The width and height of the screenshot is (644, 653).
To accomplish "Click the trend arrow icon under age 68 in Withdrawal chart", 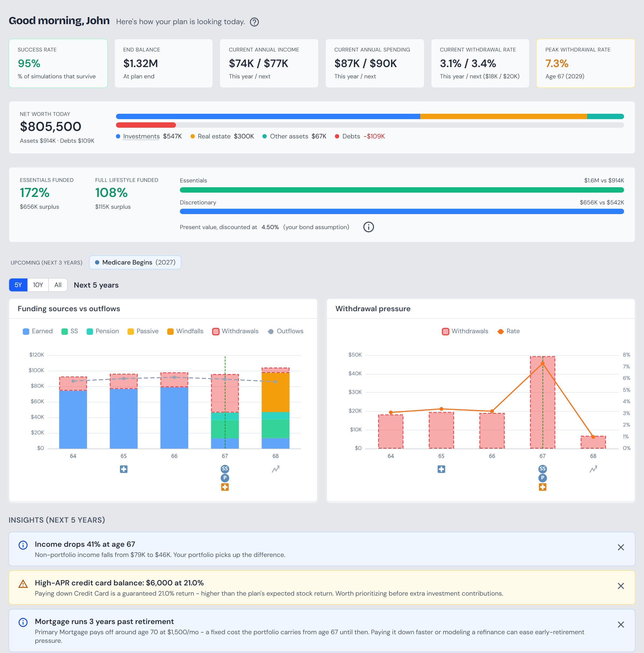I will click(x=593, y=469).
